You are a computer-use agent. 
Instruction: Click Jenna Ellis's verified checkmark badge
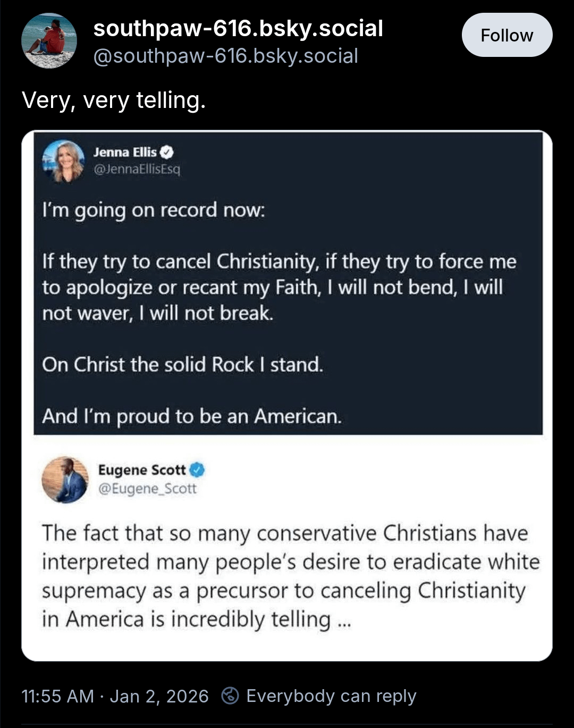167,152
